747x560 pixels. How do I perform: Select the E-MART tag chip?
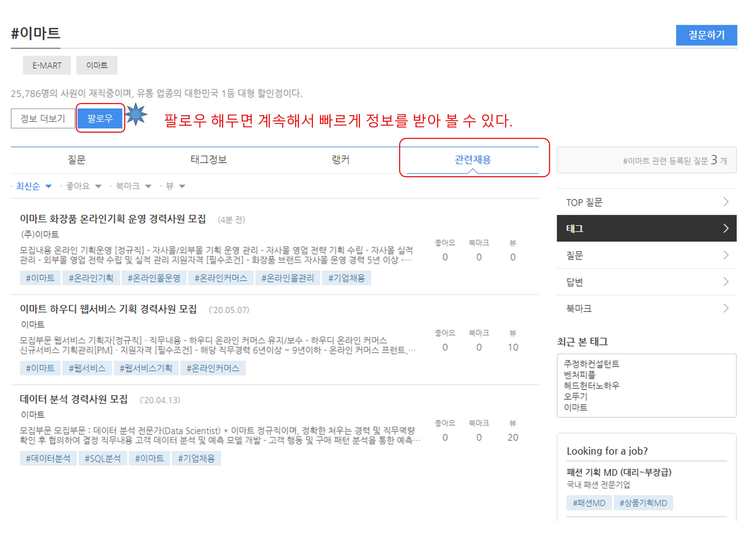pyautogui.click(x=47, y=65)
